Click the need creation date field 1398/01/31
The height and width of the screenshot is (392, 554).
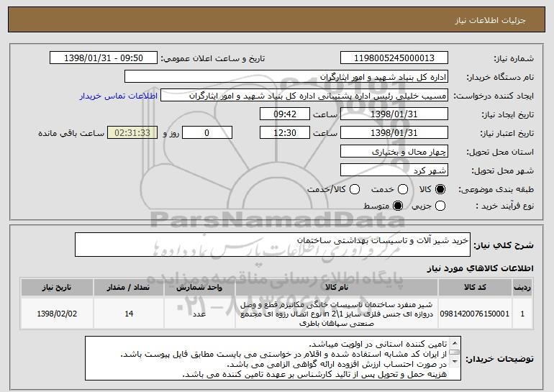pos(394,114)
